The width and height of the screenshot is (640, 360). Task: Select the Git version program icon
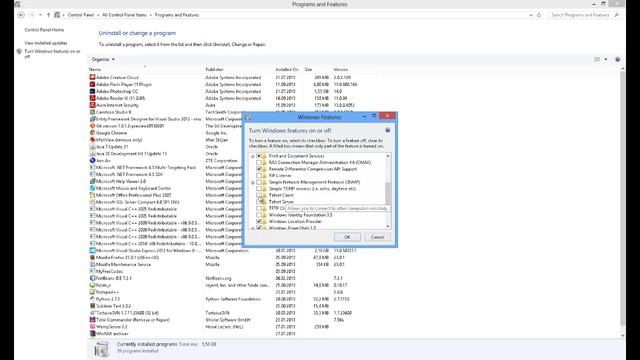tap(92, 126)
